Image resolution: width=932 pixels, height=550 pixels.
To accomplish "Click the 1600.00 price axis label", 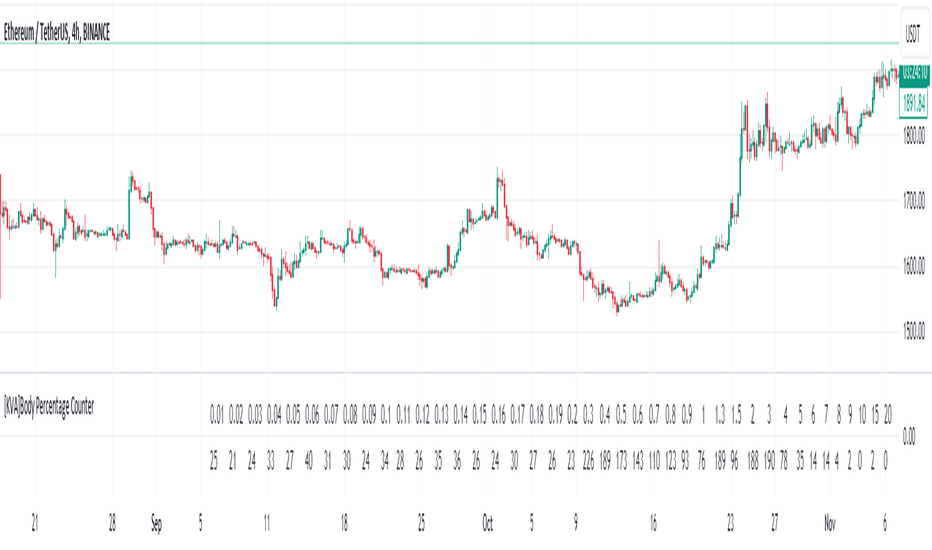I will click(914, 266).
